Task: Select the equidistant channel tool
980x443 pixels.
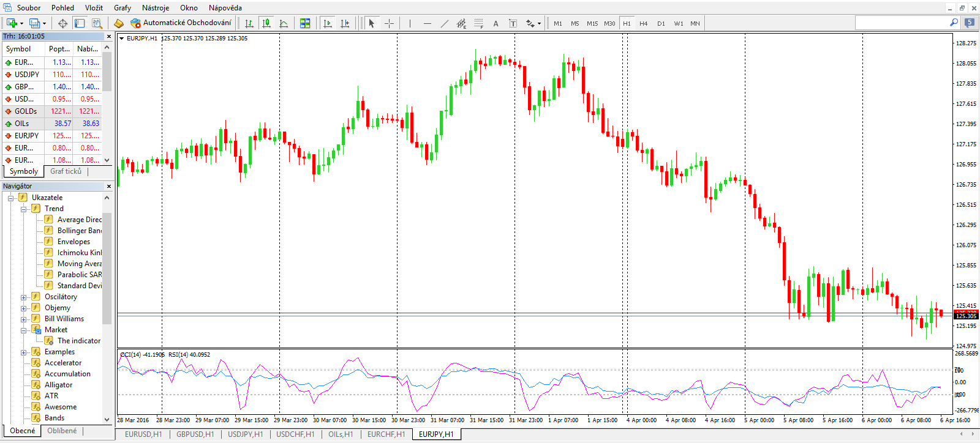Action: click(461, 23)
